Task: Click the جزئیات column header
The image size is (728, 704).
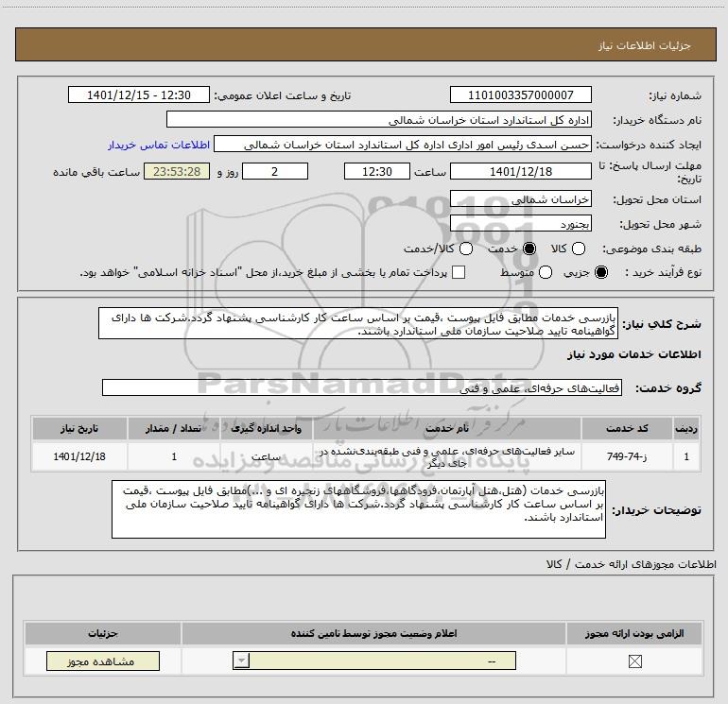Action: [x=103, y=633]
